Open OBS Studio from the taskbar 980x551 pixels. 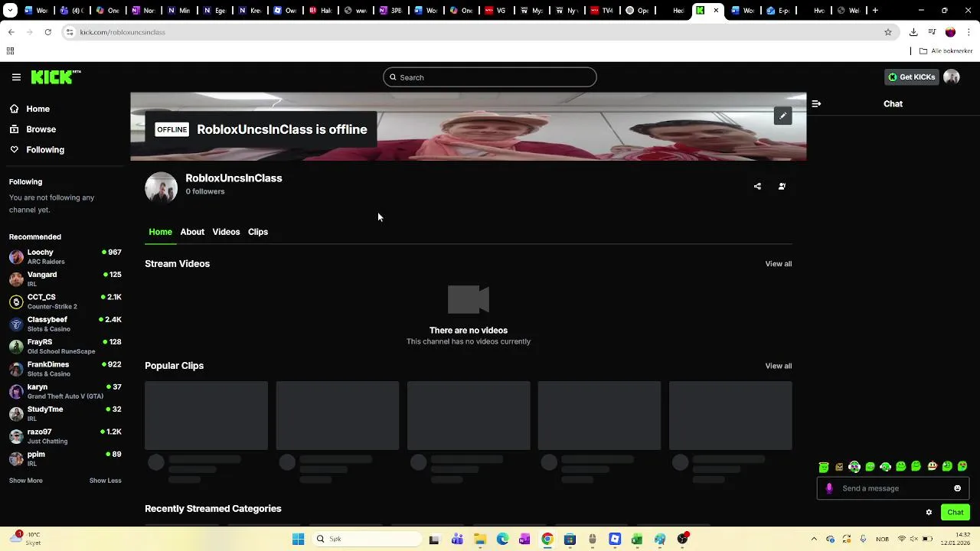[x=683, y=539]
